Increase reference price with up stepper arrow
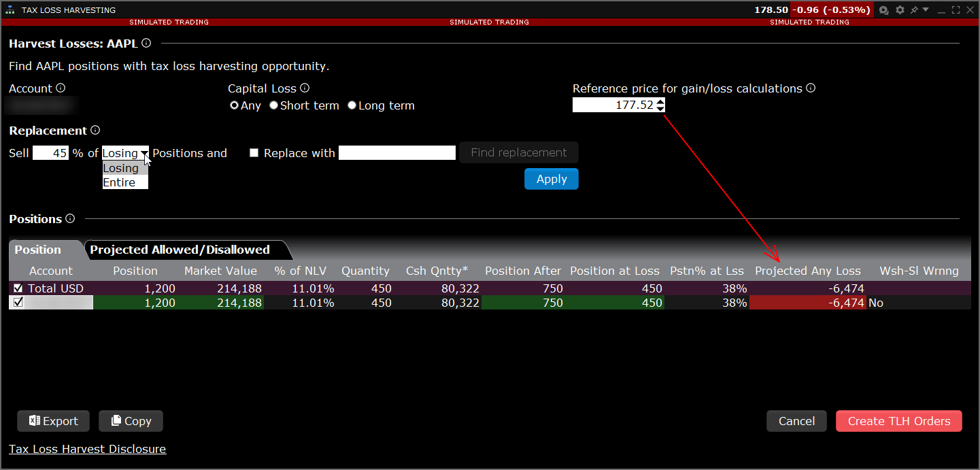The image size is (980, 470). point(660,102)
